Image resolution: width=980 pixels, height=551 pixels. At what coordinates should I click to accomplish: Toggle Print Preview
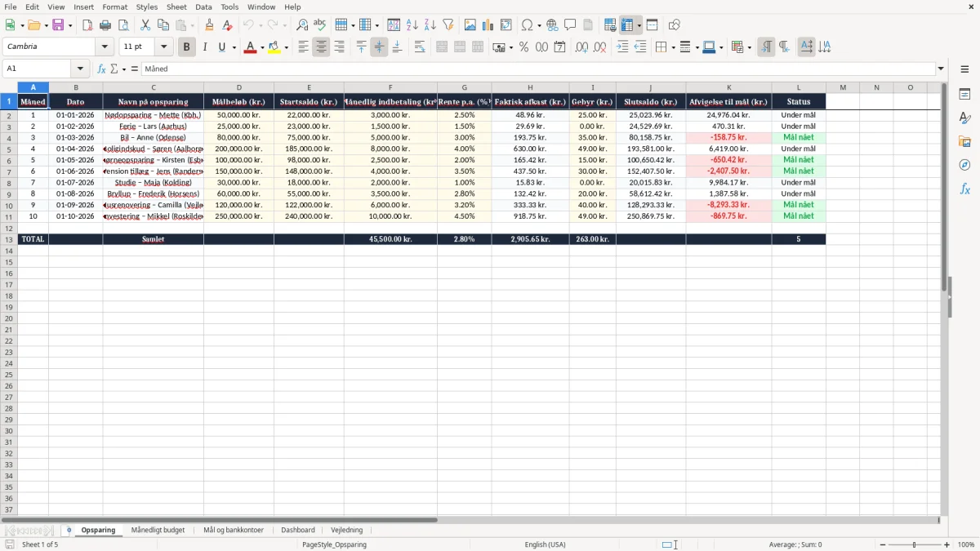(x=123, y=25)
